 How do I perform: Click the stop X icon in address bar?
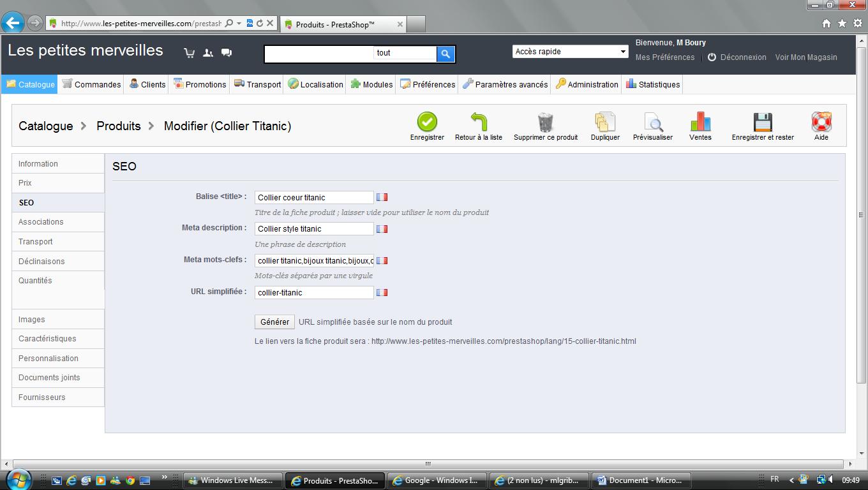coord(270,24)
